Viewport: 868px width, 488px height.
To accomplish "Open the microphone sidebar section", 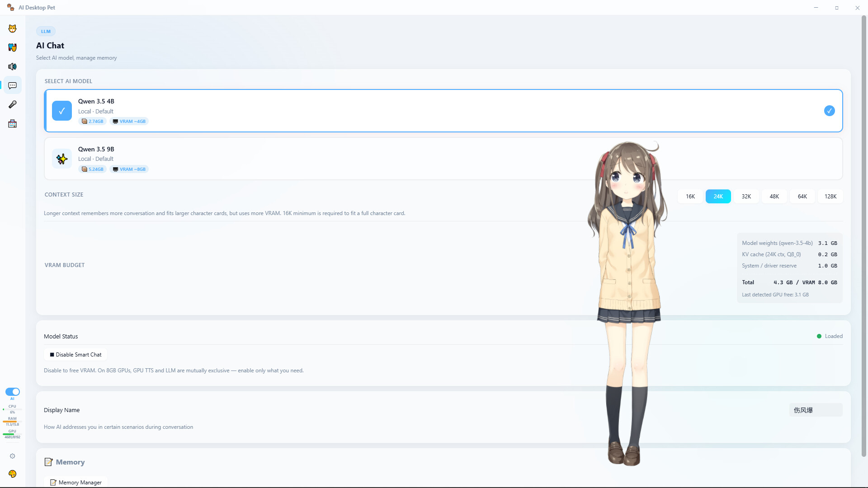I will 12,104.
